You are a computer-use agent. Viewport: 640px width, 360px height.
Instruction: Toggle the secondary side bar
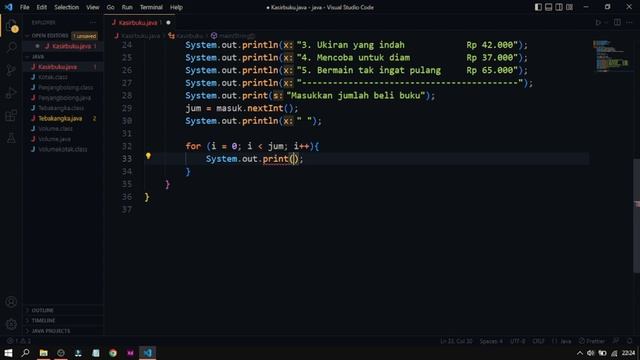559,7
